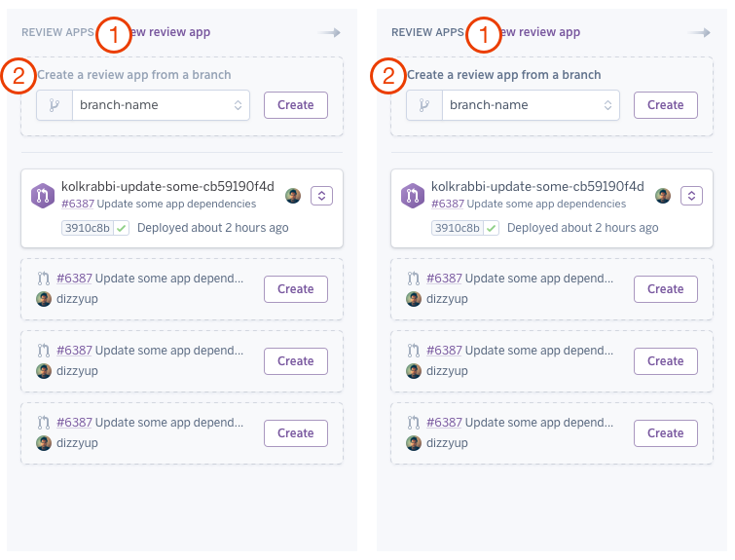Click the arrow icon in right panel header

[699, 32]
